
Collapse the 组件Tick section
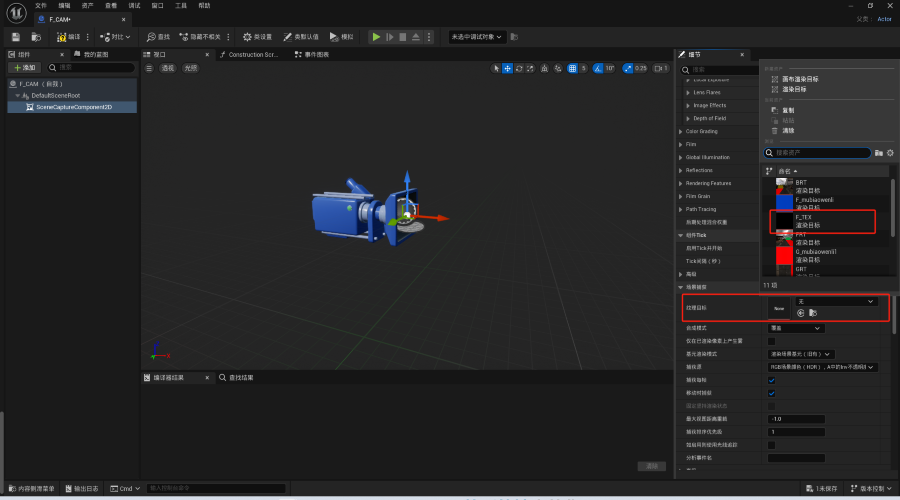681,235
